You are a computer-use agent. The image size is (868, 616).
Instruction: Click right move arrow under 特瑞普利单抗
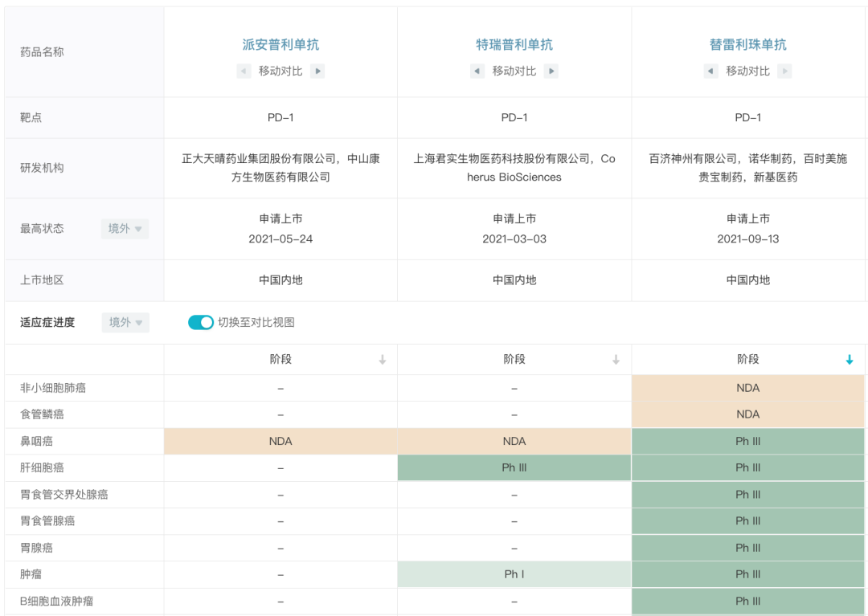coord(551,71)
